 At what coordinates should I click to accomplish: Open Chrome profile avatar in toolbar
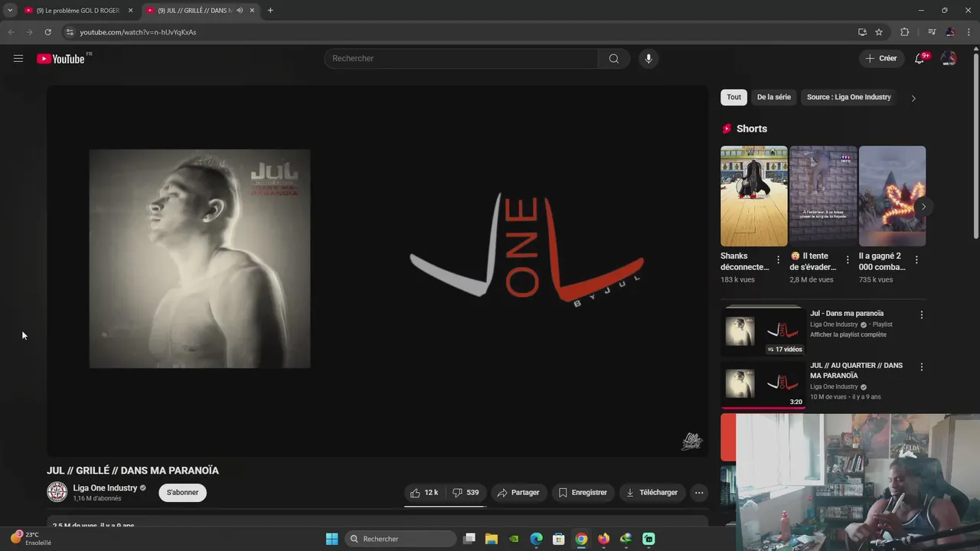coord(950,32)
